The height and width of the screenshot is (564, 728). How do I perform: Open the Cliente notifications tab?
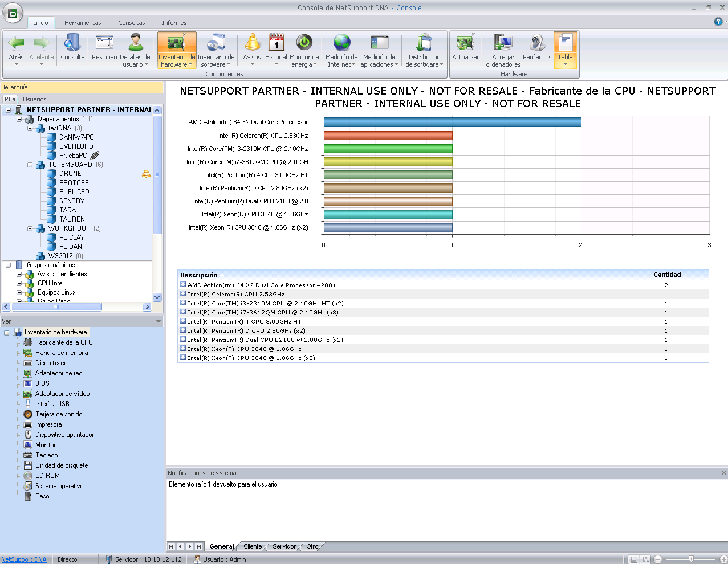tap(253, 546)
